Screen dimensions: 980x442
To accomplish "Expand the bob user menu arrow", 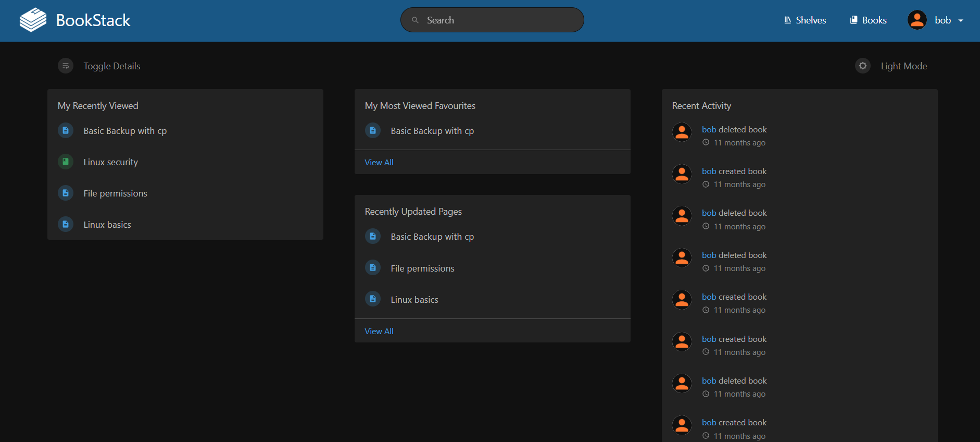I will click(x=961, y=21).
